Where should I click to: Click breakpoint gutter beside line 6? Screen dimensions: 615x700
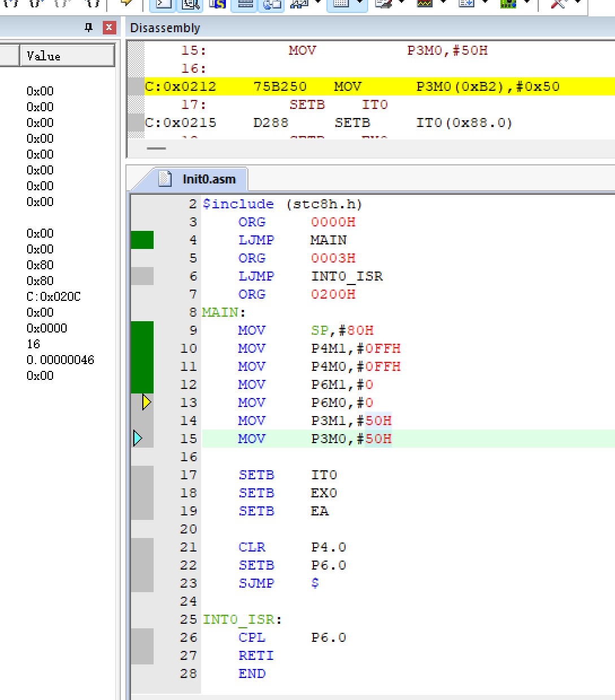click(142, 276)
